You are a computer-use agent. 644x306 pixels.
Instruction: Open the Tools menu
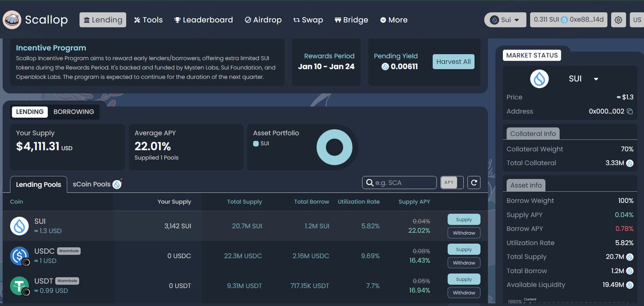[148, 20]
